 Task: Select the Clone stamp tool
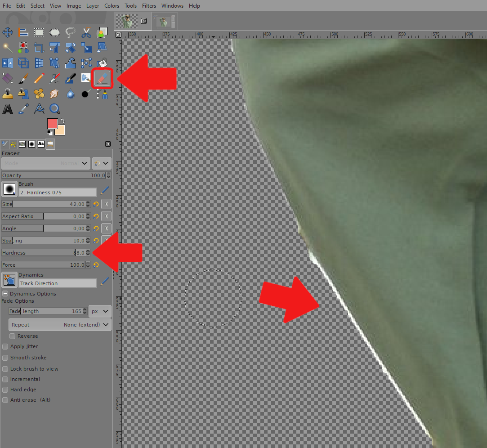click(x=8, y=94)
